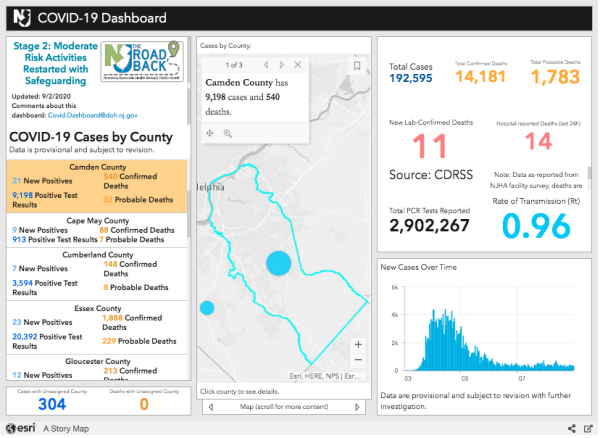Screen dimensions: 600x438
Task: Click the share icon in footer
Action: 571,428
